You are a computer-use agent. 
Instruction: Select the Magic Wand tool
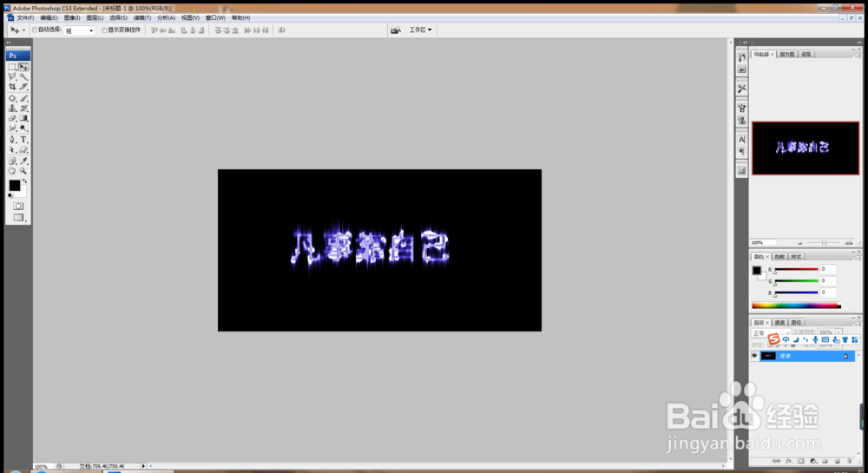click(23, 77)
